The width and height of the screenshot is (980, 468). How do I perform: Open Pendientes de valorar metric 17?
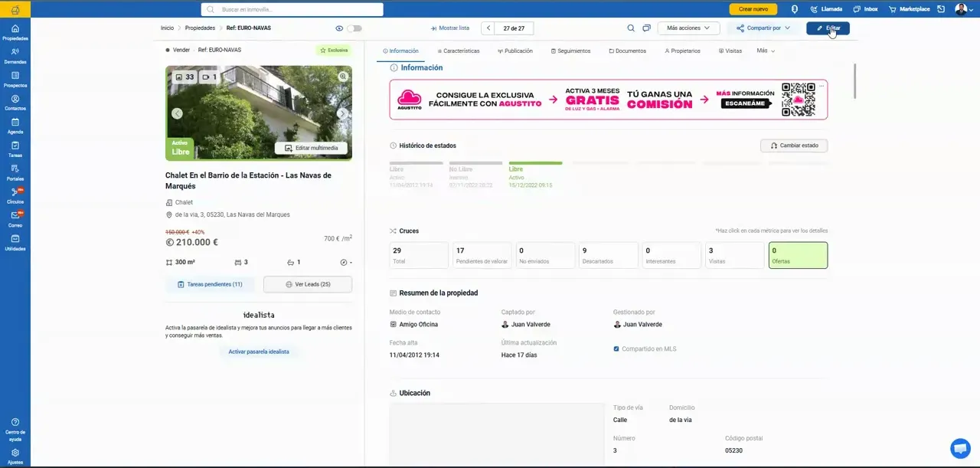click(x=482, y=255)
